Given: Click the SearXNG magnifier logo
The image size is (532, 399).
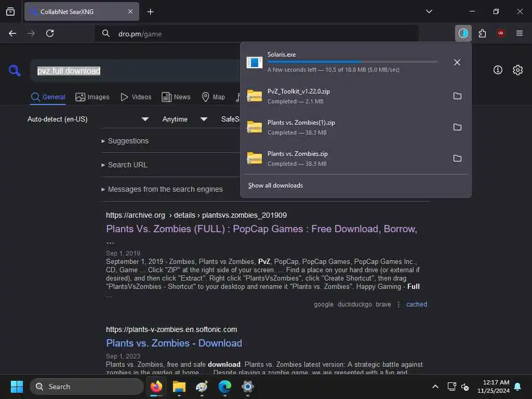Looking at the screenshot, I should point(15,70).
